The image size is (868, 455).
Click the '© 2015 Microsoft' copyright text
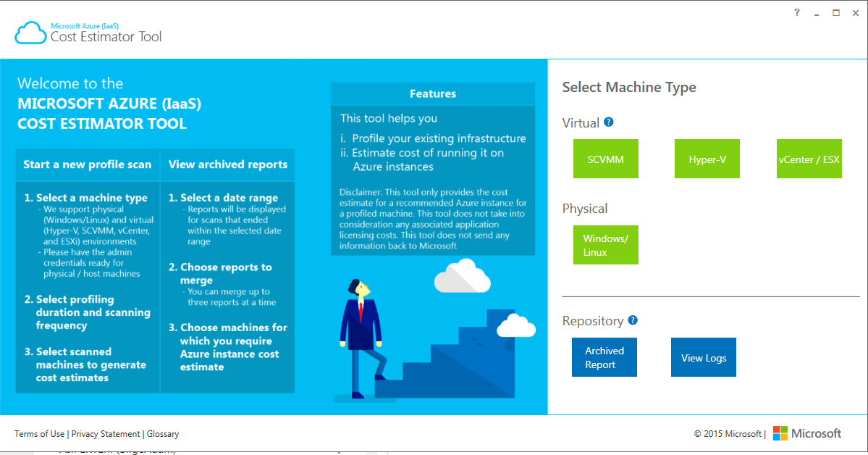click(728, 434)
